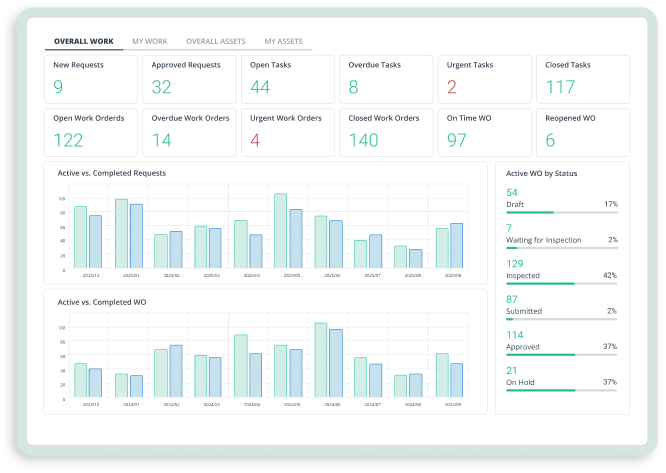Click the Active vs. Completed Requests chart title

coord(112,173)
